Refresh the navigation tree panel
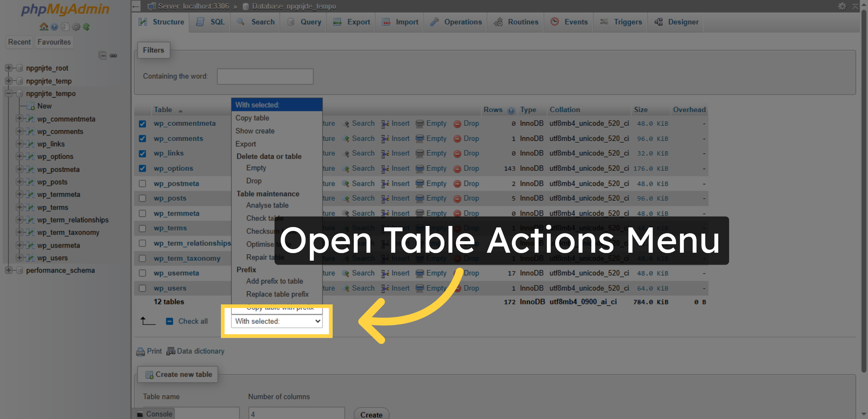The width and height of the screenshot is (868, 419). [86, 27]
